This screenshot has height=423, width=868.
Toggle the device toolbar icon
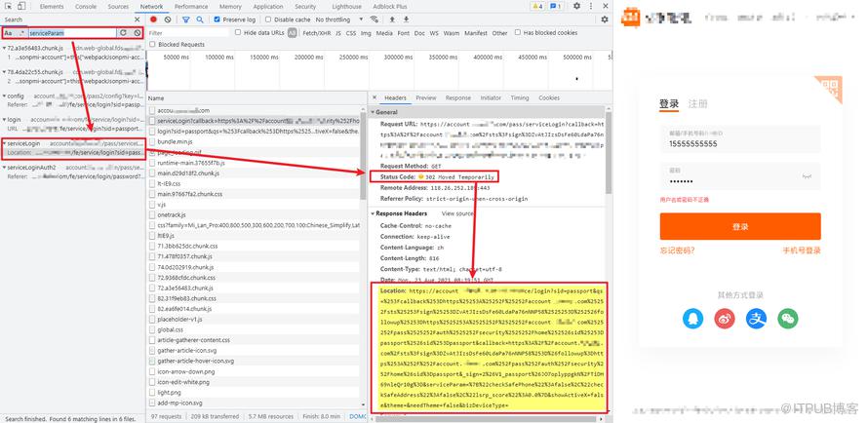tap(20, 6)
